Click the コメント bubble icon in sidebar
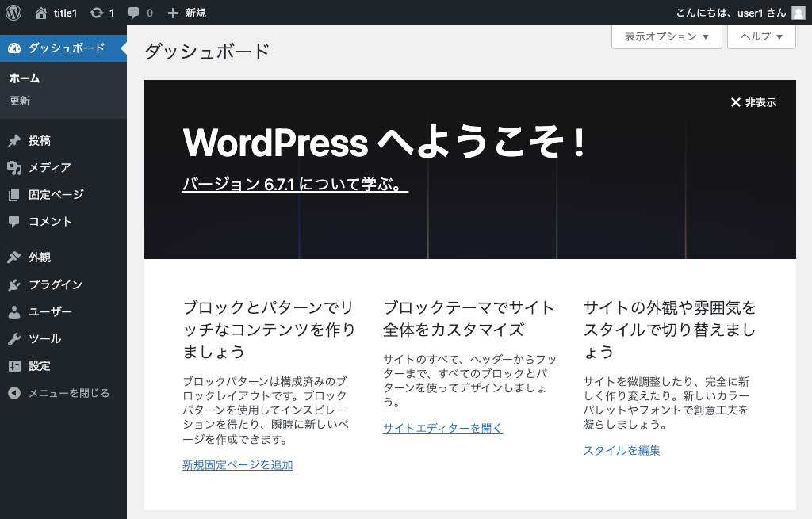This screenshot has height=519, width=812. [14, 222]
